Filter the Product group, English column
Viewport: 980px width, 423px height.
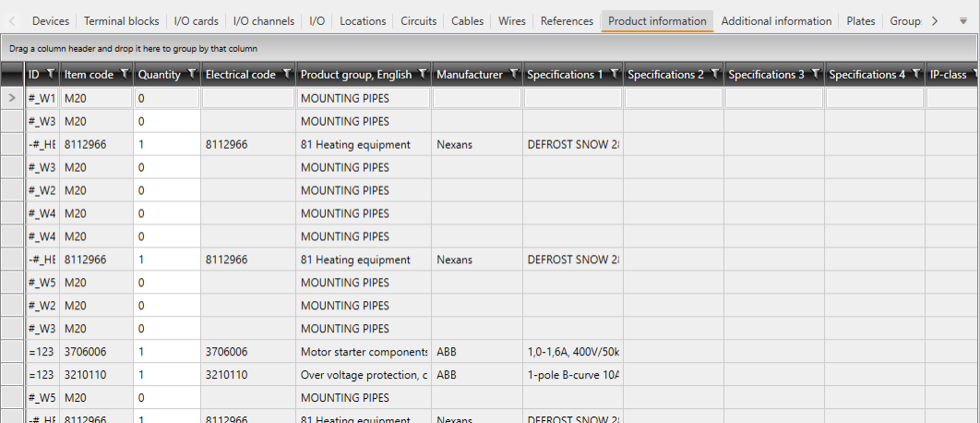coord(422,74)
